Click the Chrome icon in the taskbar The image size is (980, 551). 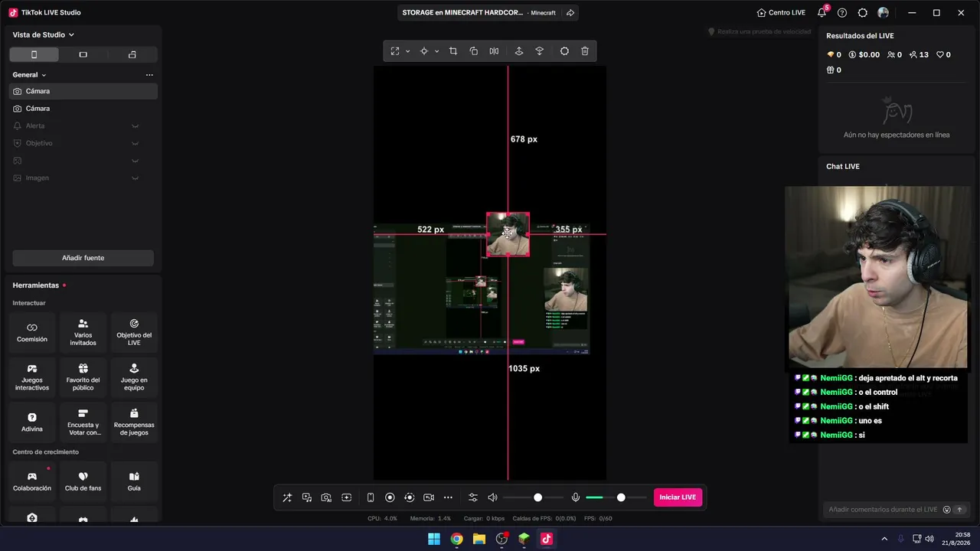tap(456, 539)
